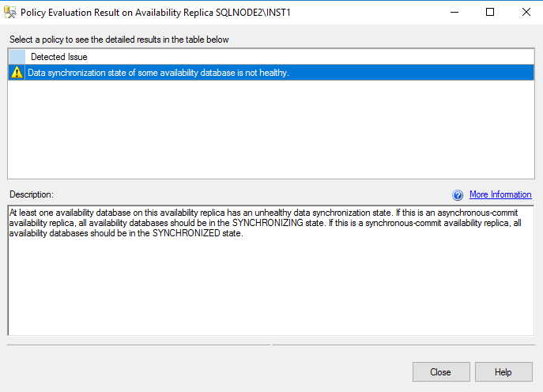Click the blank icon column header cell
The width and height of the screenshot is (543, 392).
click(x=17, y=57)
